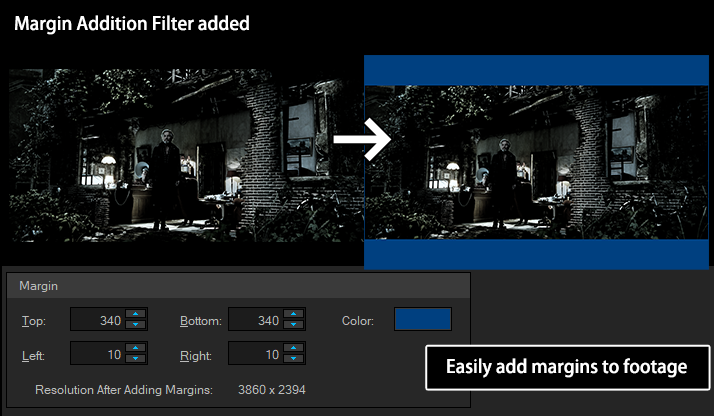Click the 3860 x 2394 resolution value
Image resolution: width=714 pixels, height=416 pixels.
click(x=272, y=390)
